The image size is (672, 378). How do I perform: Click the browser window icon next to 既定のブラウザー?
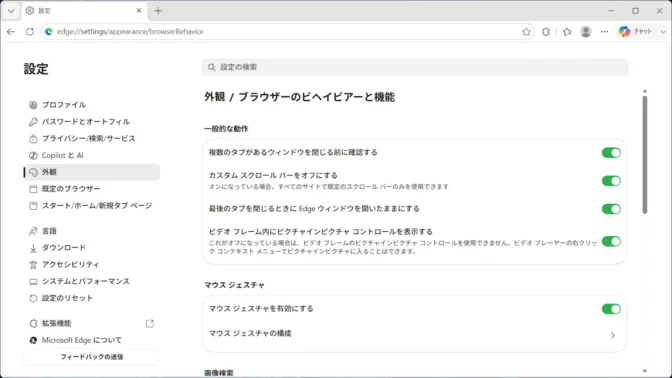pyautogui.click(x=33, y=189)
